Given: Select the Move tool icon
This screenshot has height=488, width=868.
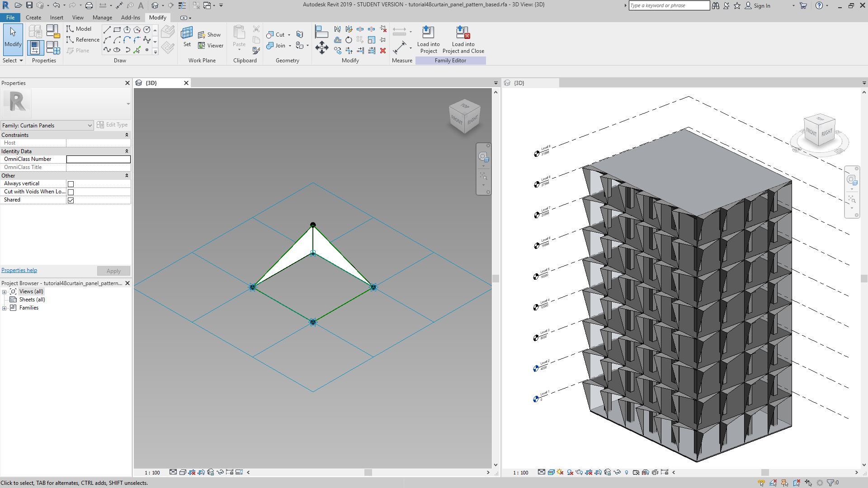Looking at the screenshot, I should click(x=321, y=47).
